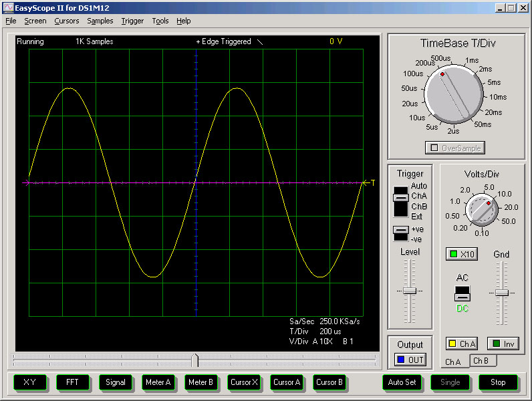
Task: Toggle the X10 probe setting
Action: click(x=462, y=254)
